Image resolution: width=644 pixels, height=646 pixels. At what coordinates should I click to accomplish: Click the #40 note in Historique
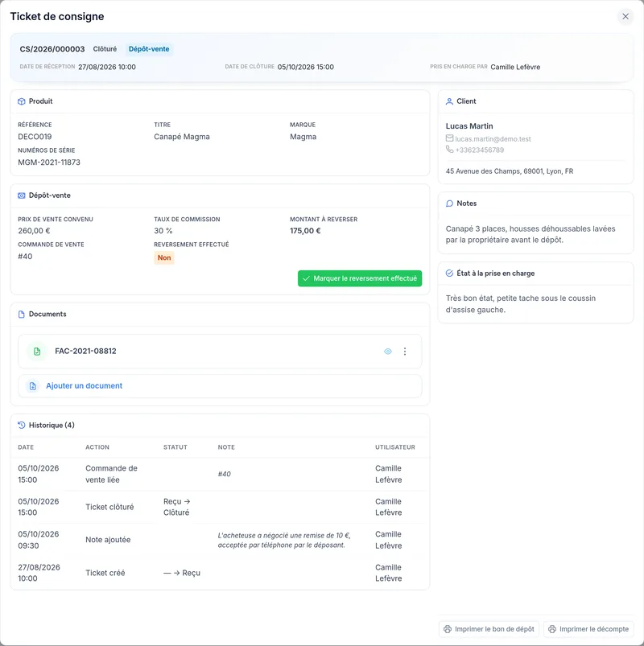[225, 474]
